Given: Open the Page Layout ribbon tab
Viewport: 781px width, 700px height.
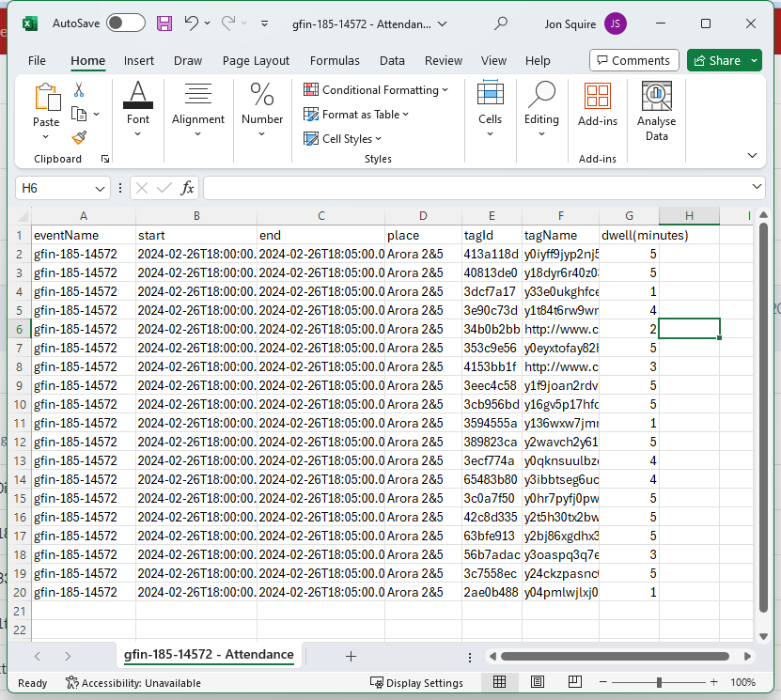Looking at the screenshot, I should [256, 61].
